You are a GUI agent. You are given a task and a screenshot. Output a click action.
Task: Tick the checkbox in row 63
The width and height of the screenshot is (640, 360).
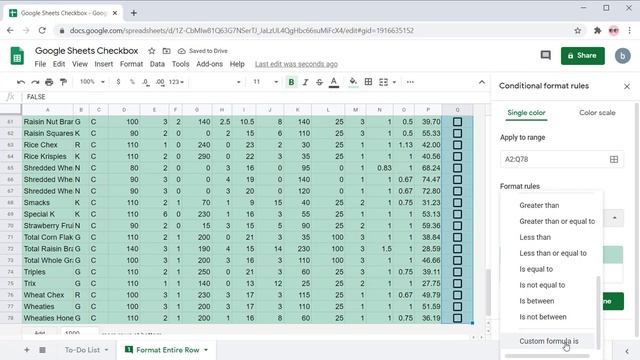pyautogui.click(x=457, y=145)
